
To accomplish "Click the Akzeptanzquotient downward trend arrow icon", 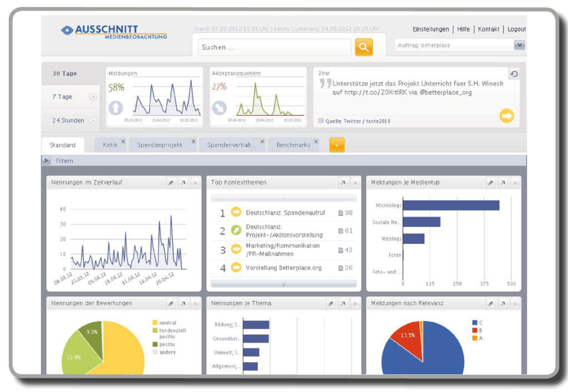I will coord(219,108).
